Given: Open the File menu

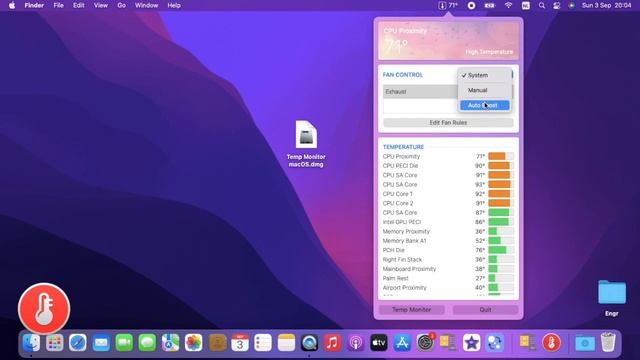Looking at the screenshot, I should pos(58,5).
